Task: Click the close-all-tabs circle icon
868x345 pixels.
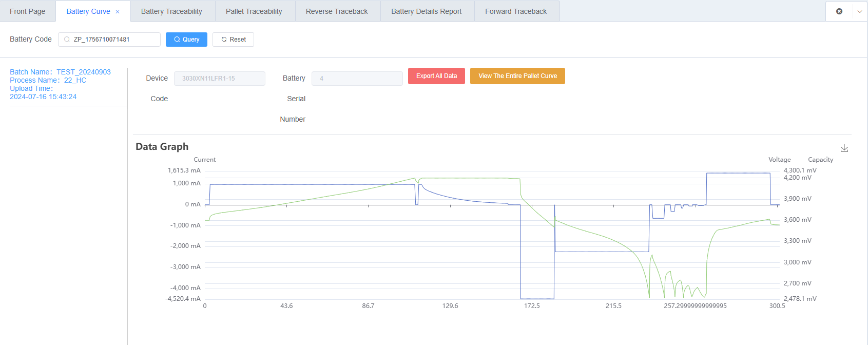Action: (x=839, y=11)
